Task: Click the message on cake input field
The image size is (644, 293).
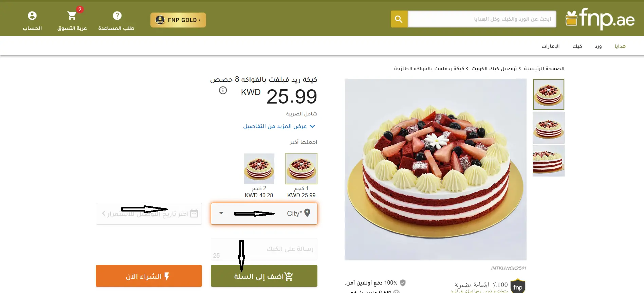Action: click(x=264, y=249)
